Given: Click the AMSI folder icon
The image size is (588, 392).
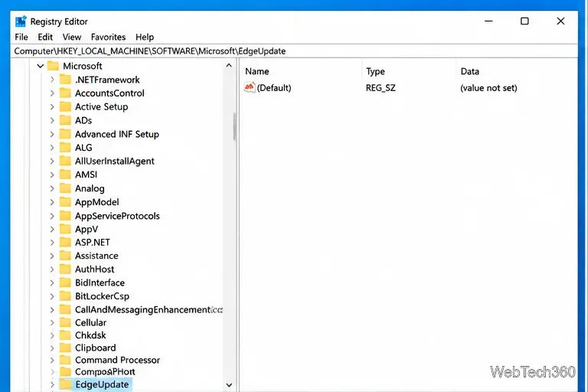Looking at the screenshot, I should coord(65,175).
